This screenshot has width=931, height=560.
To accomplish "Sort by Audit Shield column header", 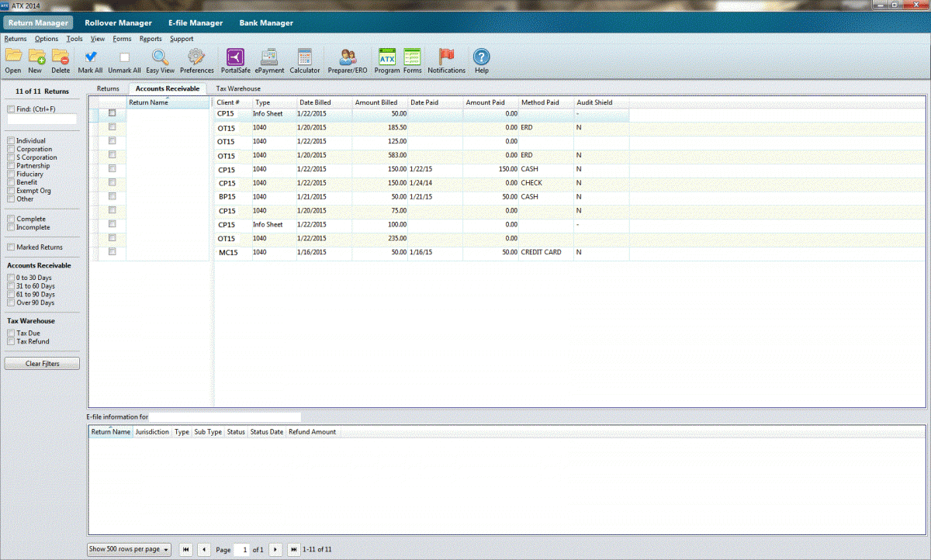I will [601, 102].
